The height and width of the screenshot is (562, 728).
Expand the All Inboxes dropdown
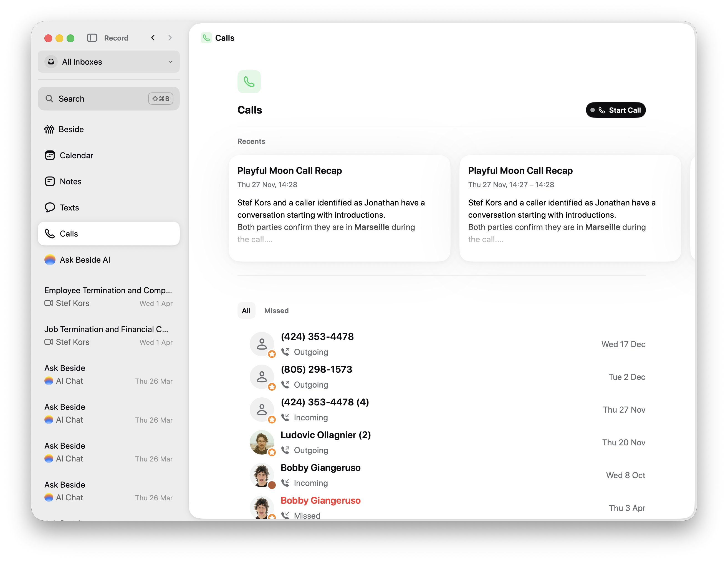109,62
